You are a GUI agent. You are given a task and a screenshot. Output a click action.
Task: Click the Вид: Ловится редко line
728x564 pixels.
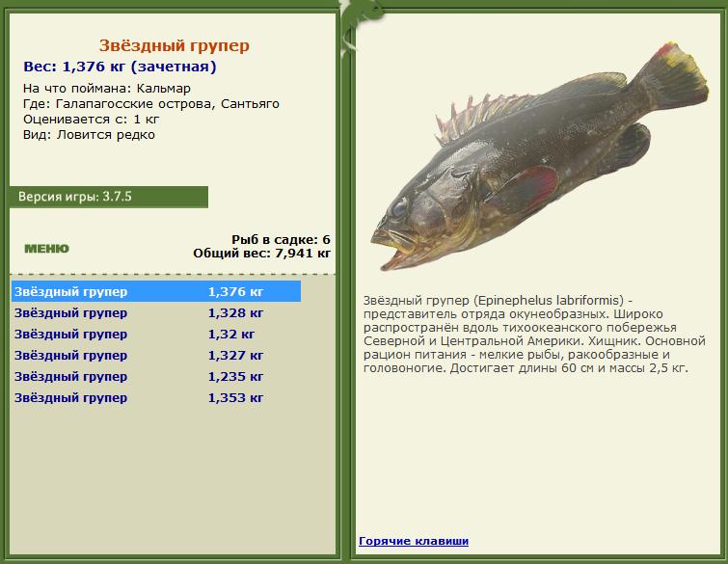coord(89,135)
